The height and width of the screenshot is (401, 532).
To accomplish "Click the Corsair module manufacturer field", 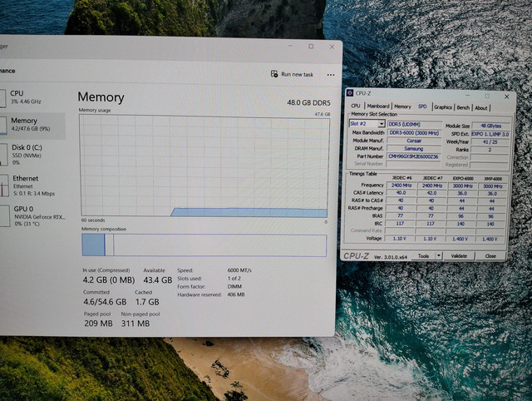I will 414,141.
